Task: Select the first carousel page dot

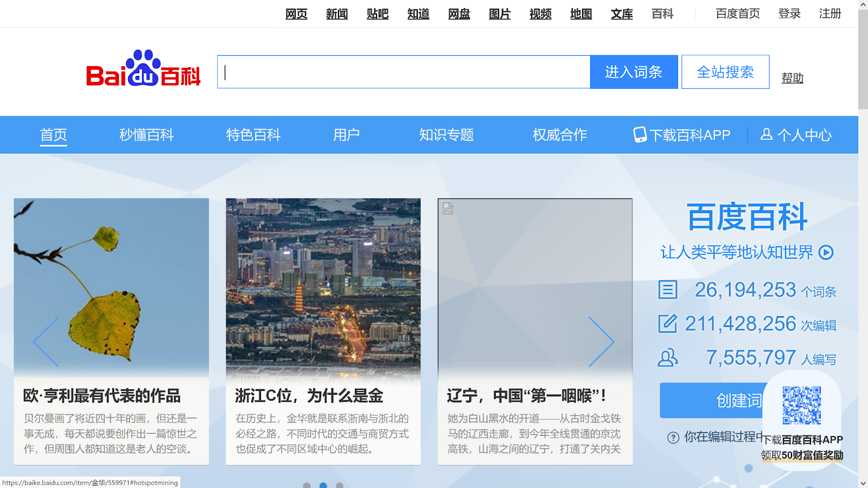Action: (307, 485)
